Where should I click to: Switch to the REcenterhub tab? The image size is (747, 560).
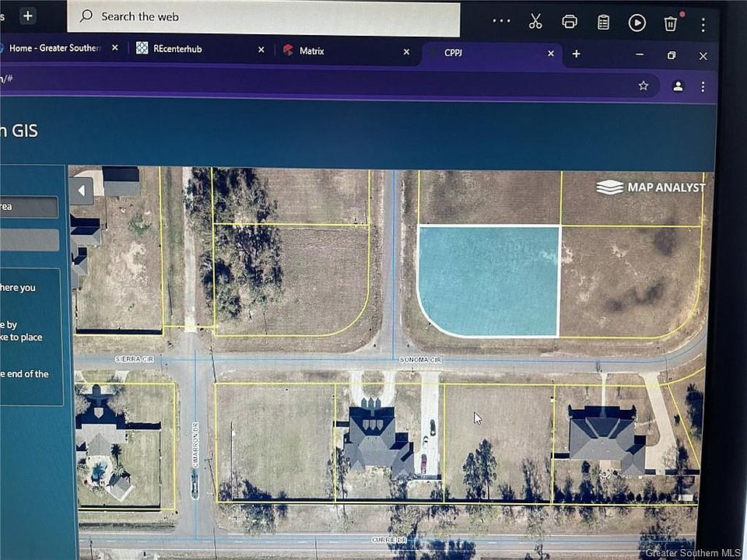pyautogui.click(x=178, y=49)
